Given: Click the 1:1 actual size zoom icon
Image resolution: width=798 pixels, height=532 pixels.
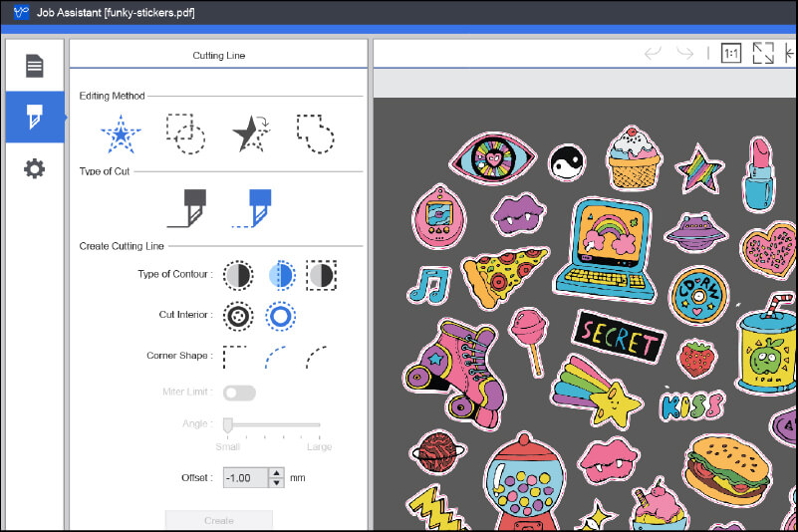Looking at the screenshot, I should [731, 54].
